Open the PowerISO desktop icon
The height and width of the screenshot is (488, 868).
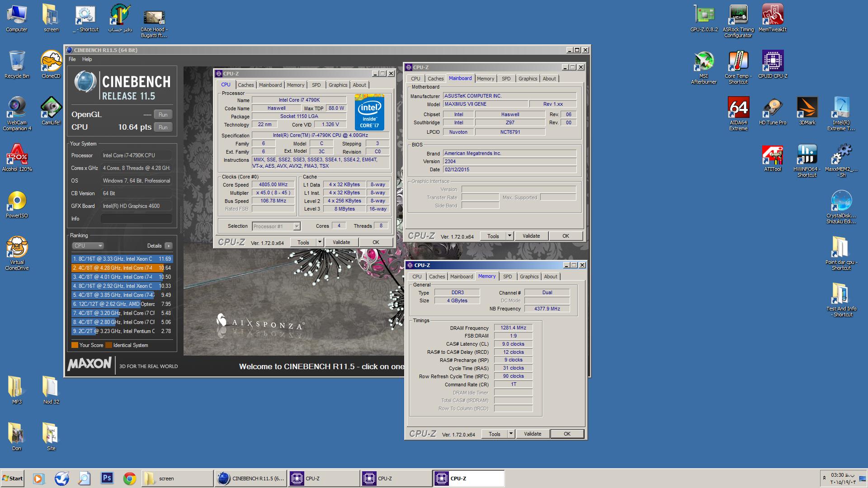tap(17, 204)
